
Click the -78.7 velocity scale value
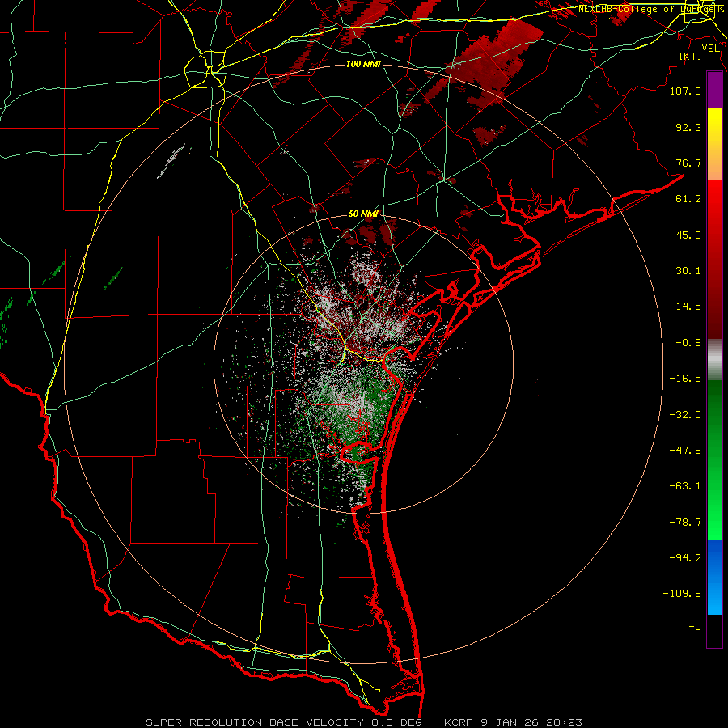685,523
